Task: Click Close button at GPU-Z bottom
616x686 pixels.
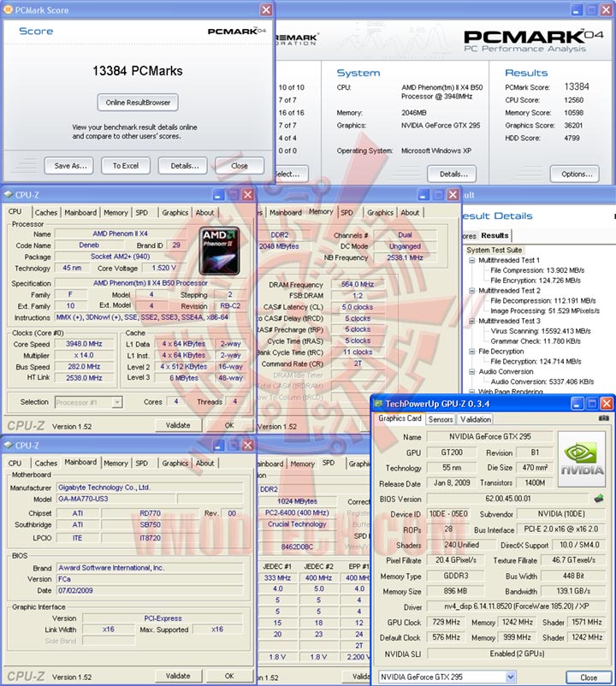Action: (589, 677)
